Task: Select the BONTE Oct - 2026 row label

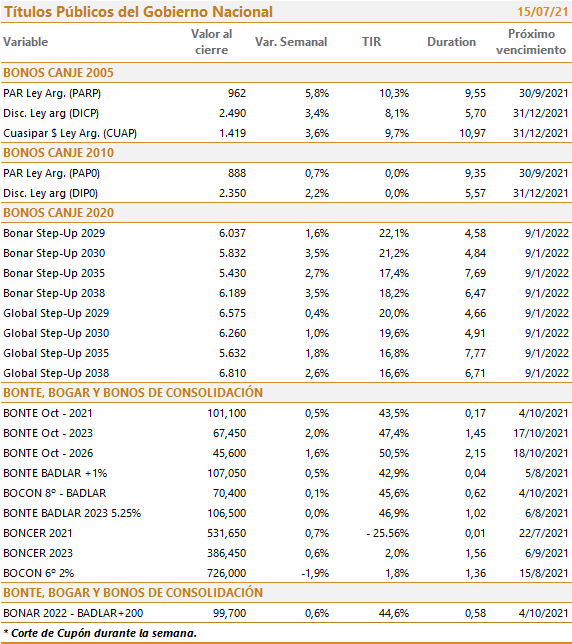Action: [x=48, y=453]
